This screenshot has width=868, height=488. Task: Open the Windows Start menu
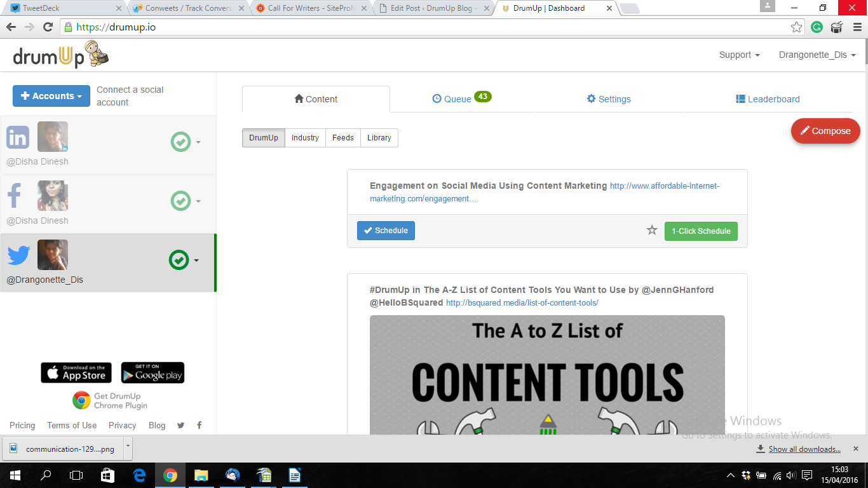coord(15,475)
